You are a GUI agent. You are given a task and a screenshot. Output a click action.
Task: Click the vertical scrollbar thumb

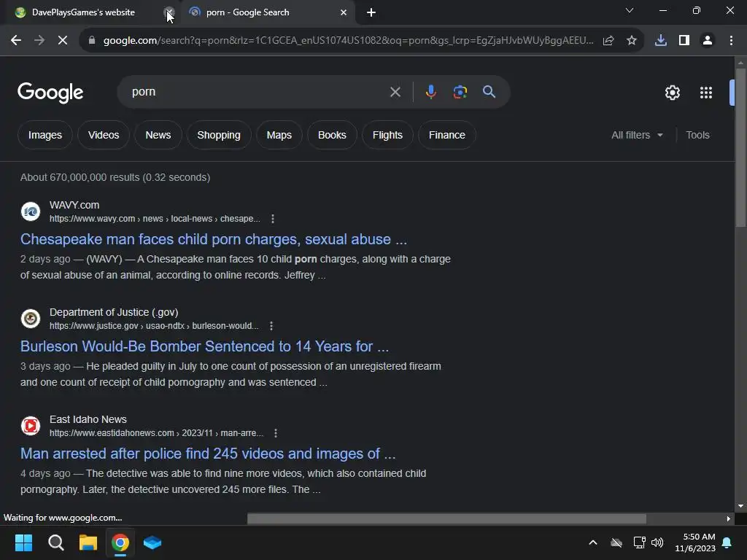(x=740, y=147)
